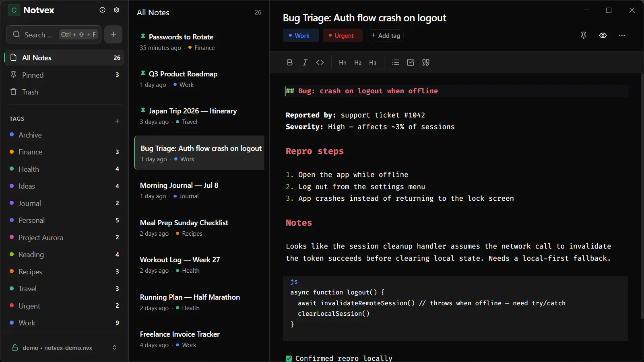Click the Add tag button
The image size is (644, 362).
[x=385, y=35]
